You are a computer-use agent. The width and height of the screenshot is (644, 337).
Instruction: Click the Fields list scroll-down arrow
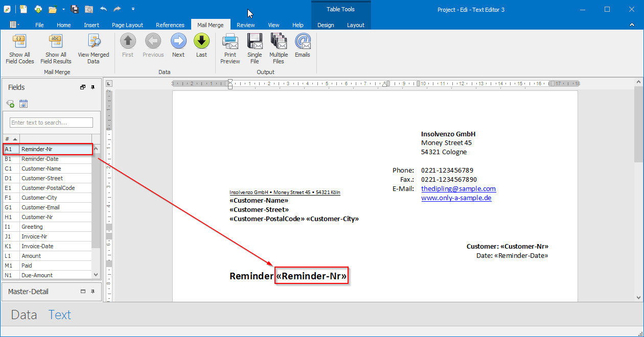[96, 275]
